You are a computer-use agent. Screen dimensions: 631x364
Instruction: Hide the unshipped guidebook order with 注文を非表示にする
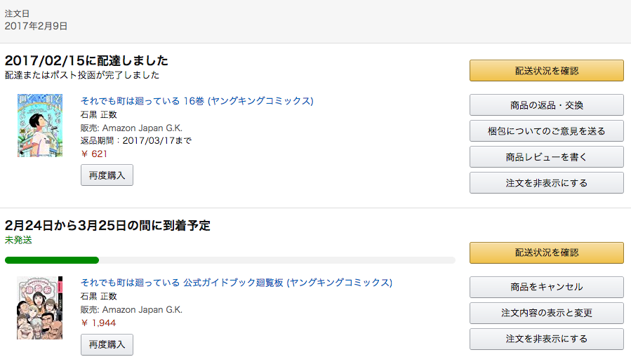coord(546,339)
